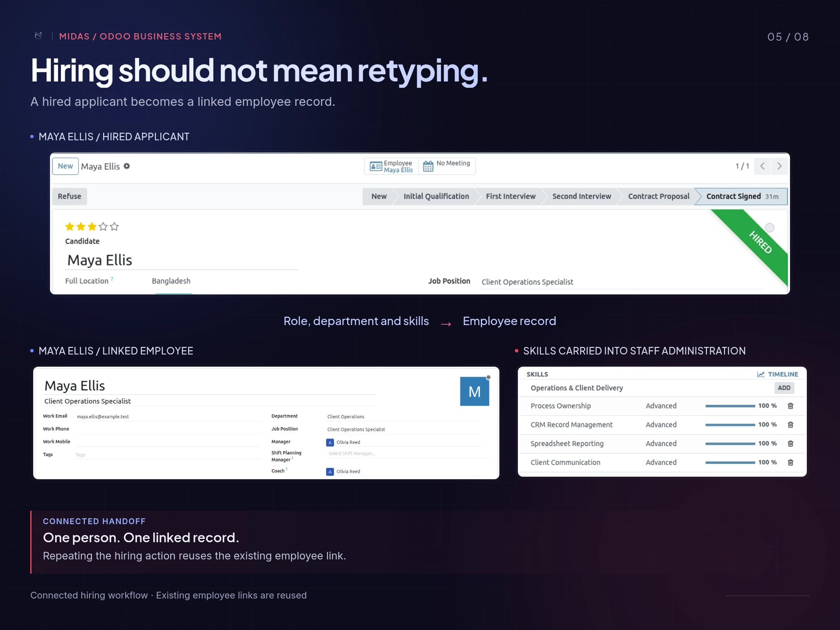Delete the Client Communication skill
Viewport: 840px width, 630px height.
(790, 462)
